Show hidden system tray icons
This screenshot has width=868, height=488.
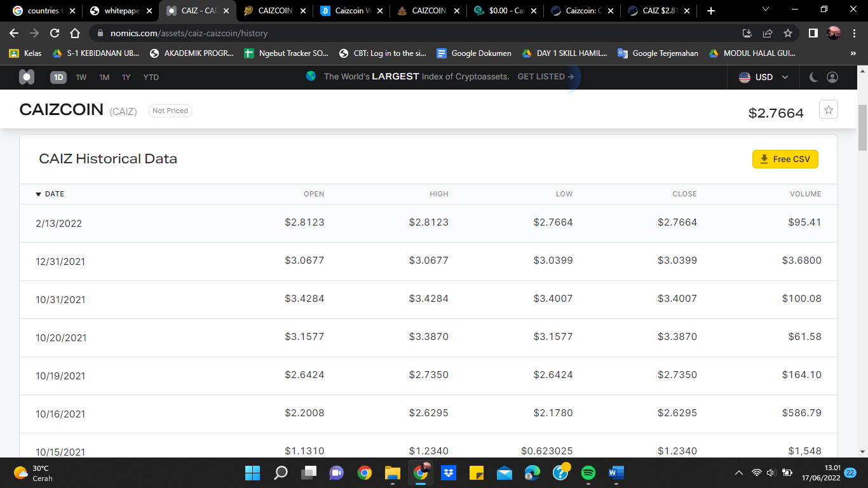click(x=738, y=473)
